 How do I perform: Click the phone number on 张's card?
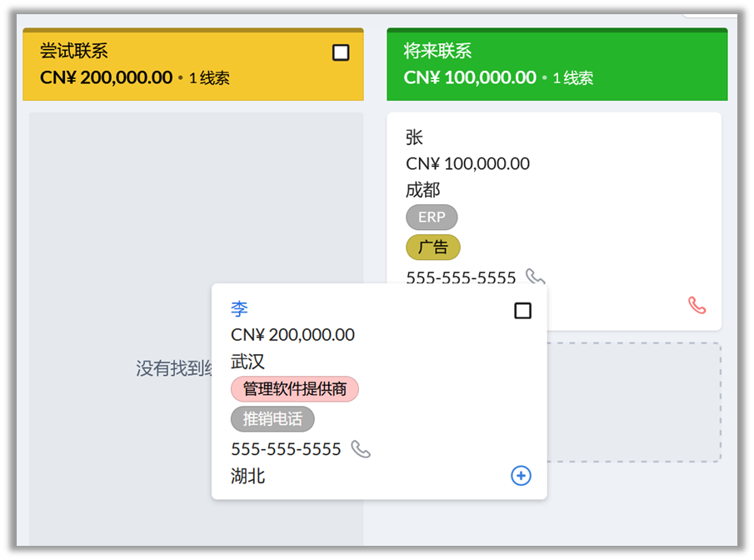click(x=461, y=277)
